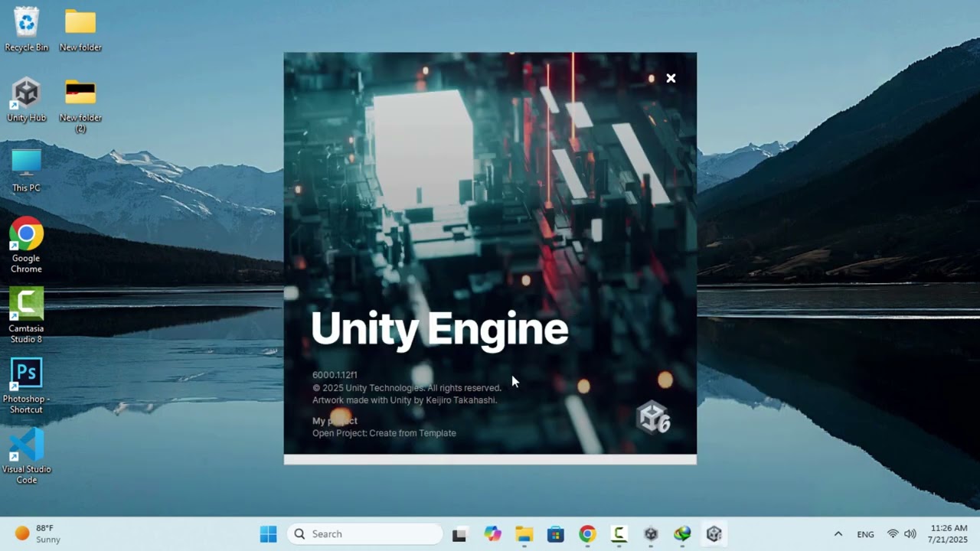Select the 'New folder (2)' desktop icon
980x551 pixels.
80,106
